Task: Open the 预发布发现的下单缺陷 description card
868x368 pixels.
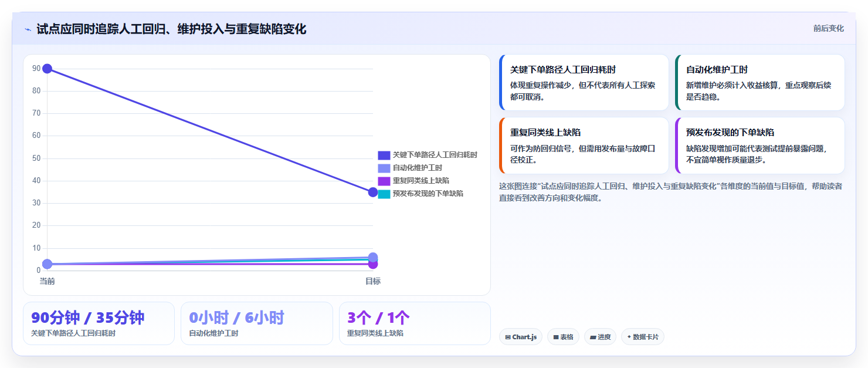Action: coord(760,146)
